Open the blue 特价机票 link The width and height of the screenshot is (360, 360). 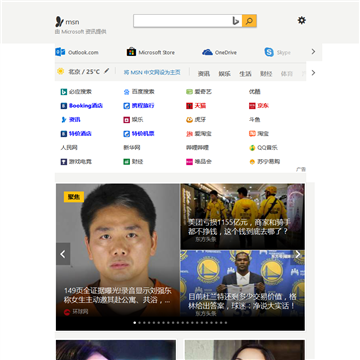(143, 134)
